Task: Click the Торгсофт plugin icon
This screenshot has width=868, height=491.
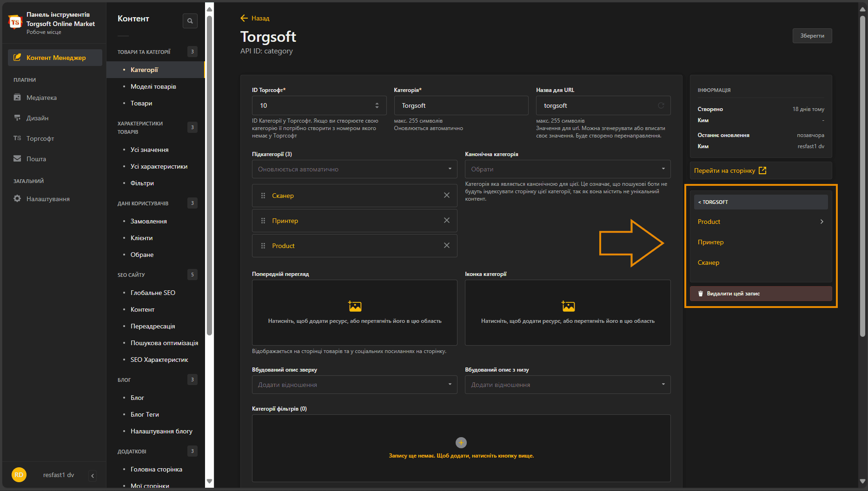Action: pyautogui.click(x=17, y=138)
